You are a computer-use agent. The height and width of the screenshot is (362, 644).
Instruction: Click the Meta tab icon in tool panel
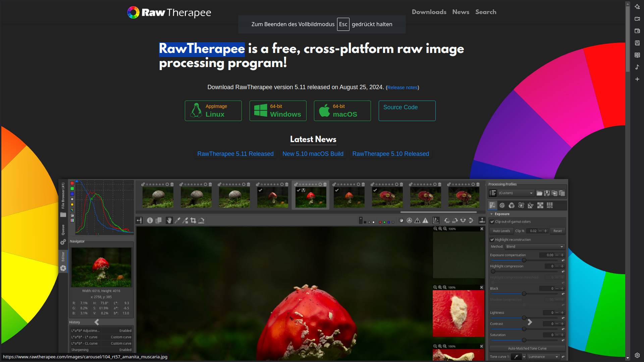click(550, 205)
